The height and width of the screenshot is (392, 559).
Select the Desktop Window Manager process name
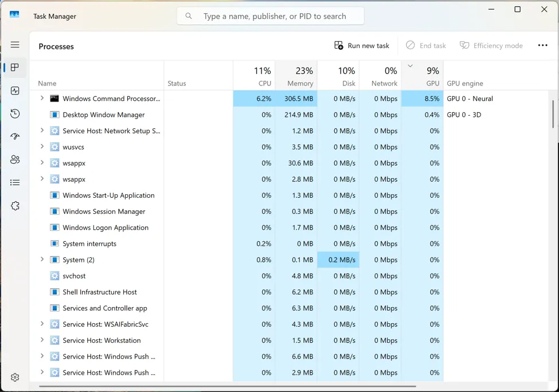pyautogui.click(x=104, y=115)
